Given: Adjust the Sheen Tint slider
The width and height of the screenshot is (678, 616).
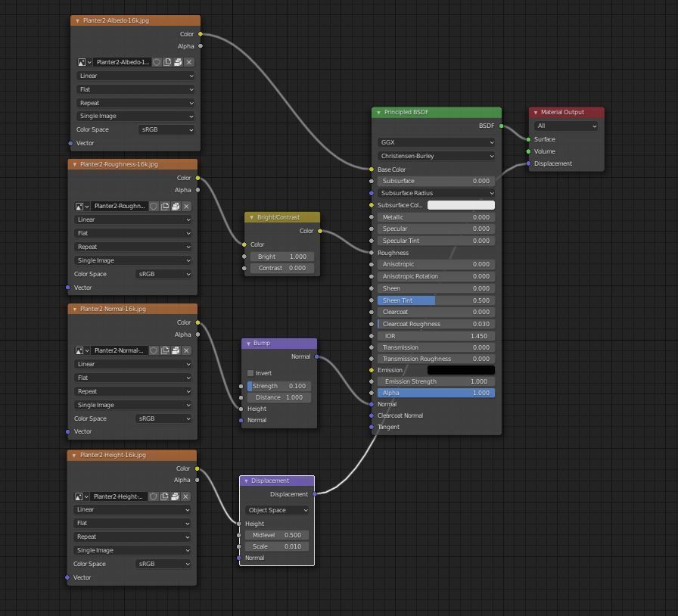Looking at the screenshot, I should (437, 300).
